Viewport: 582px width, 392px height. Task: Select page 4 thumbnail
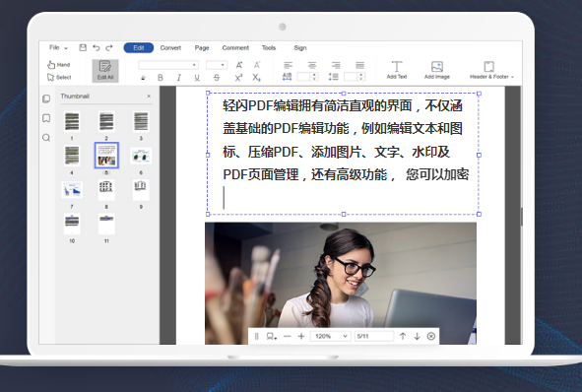pyautogui.click(x=72, y=156)
